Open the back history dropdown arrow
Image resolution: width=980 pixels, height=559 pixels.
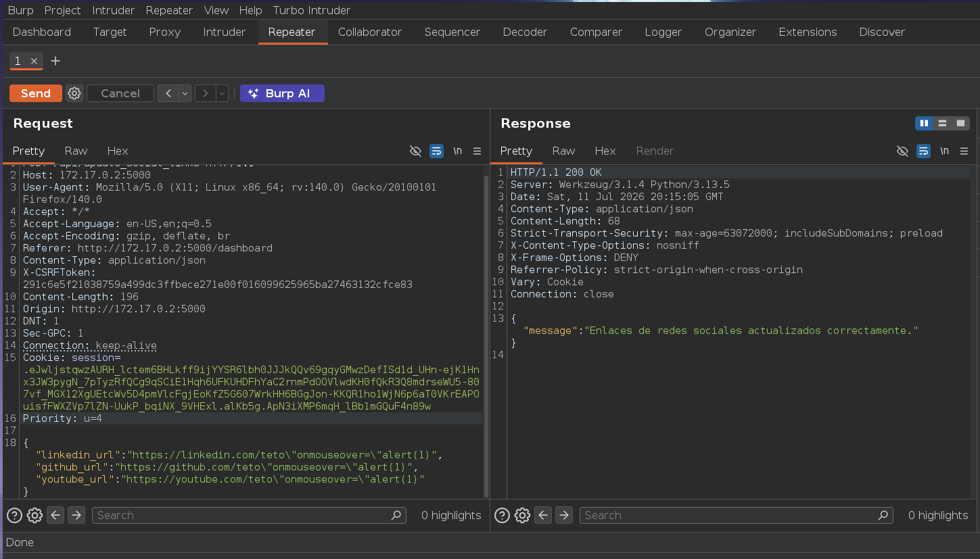click(x=185, y=93)
